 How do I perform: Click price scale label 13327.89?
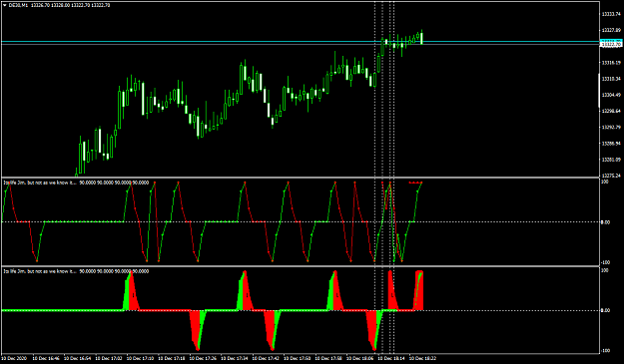[611, 30]
